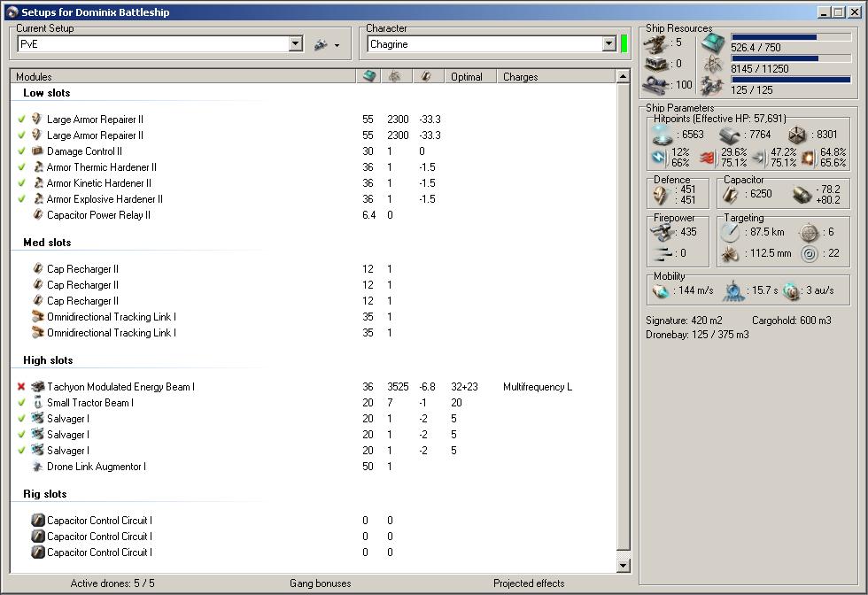This screenshot has height=595, width=868.
Task: Click the powergrid usage progress bar
Action: click(x=791, y=58)
